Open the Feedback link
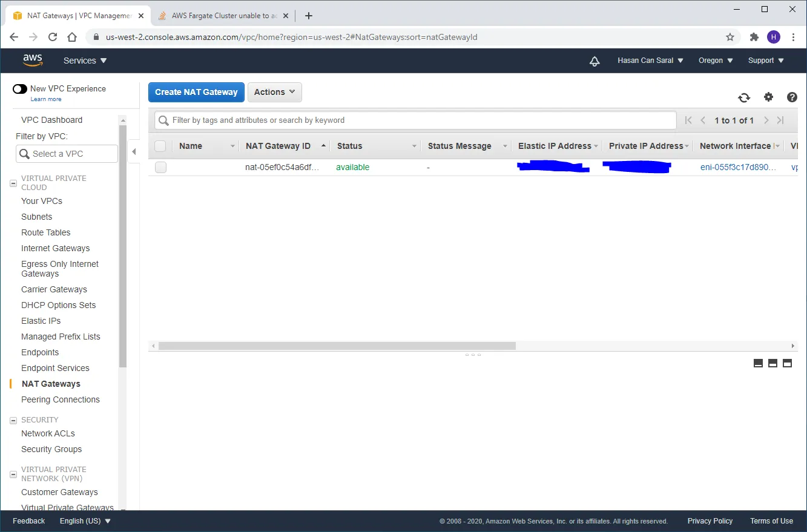 (28, 521)
